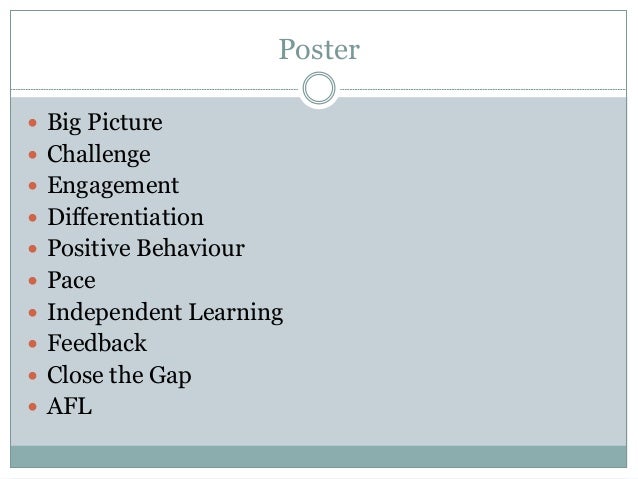The width and height of the screenshot is (638, 479).
Task: Click the Close the Gap bullet
Action: [x=119, y=375]
